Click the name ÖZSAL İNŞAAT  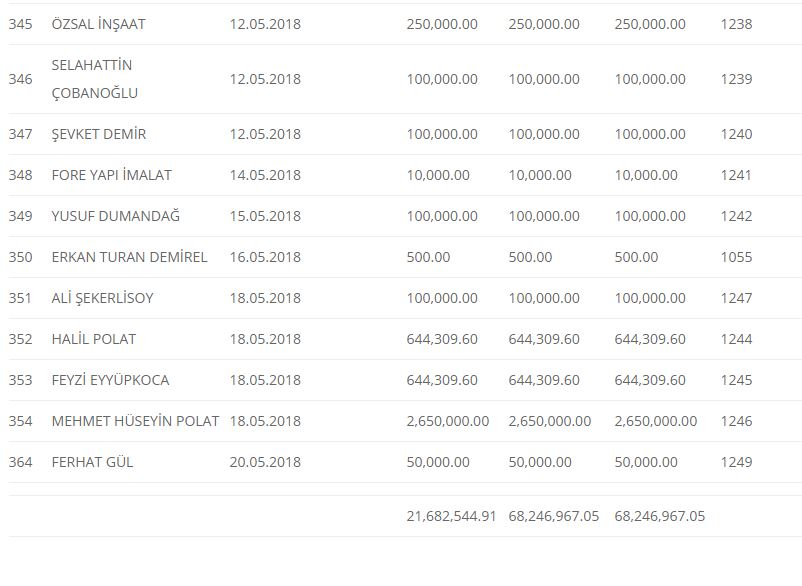pos(98,23)
